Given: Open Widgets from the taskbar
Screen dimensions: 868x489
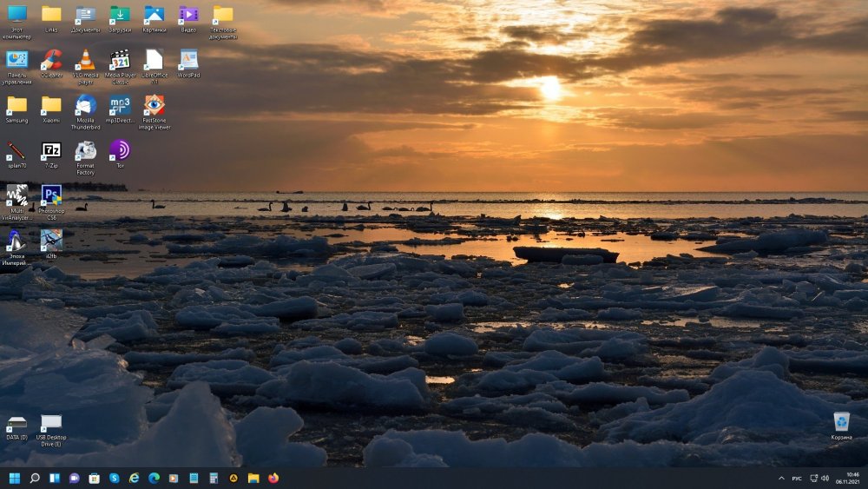Looking at the screenshot, I should pos(54,478).
